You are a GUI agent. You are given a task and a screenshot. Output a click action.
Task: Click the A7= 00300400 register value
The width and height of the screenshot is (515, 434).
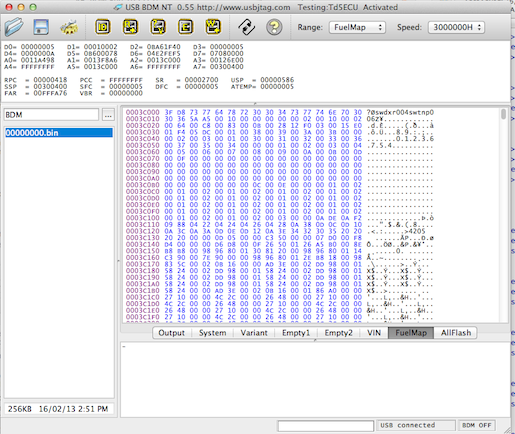pos(218,67)
